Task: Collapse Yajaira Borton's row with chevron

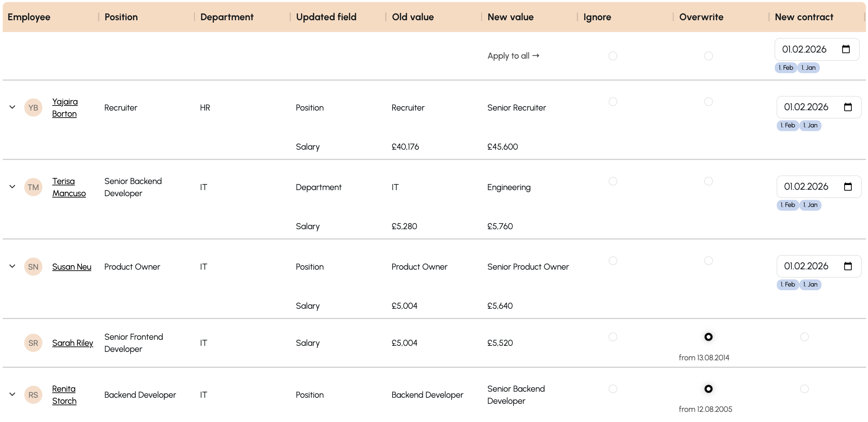Action: click(x=12, y=107)
